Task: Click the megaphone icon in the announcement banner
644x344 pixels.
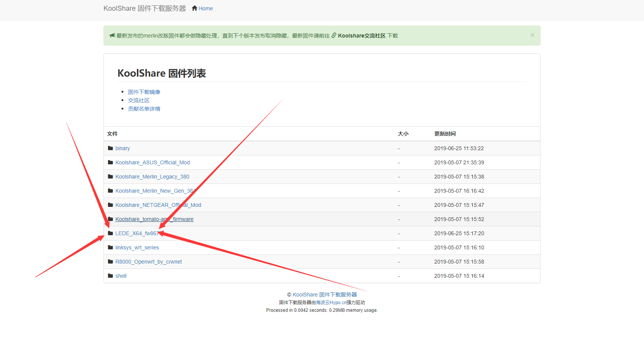Action: tap(112, 35)
